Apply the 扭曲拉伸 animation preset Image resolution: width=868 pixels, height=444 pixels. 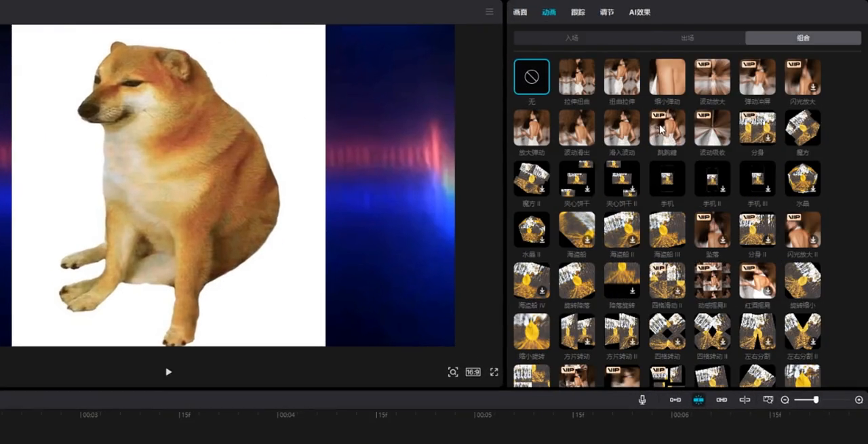(x=622, y=77)
